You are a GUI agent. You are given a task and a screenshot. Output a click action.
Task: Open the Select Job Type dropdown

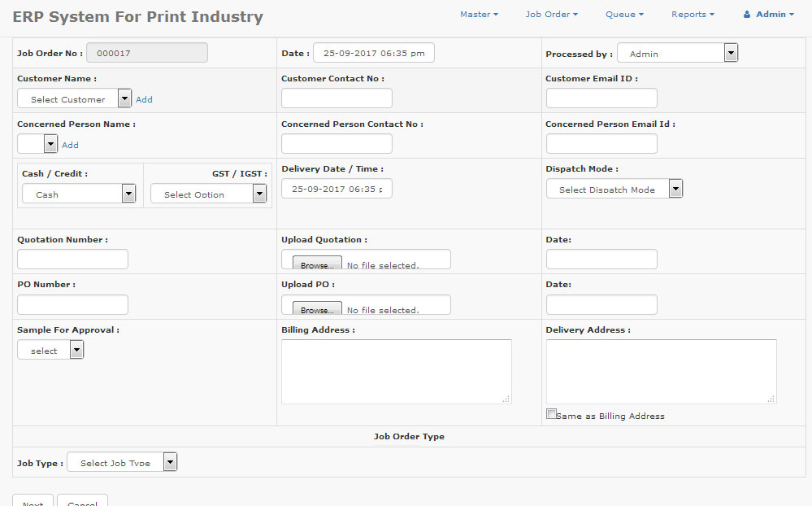pos(122,462)
